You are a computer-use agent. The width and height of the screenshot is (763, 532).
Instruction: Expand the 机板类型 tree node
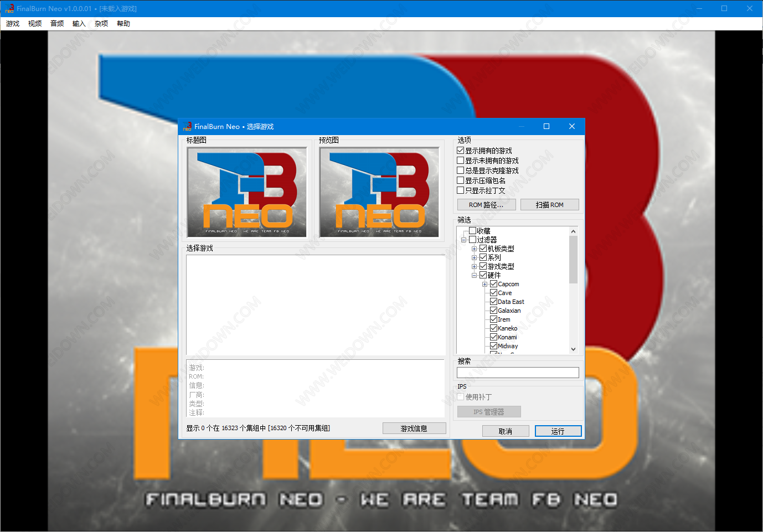(x=474, y=249)
